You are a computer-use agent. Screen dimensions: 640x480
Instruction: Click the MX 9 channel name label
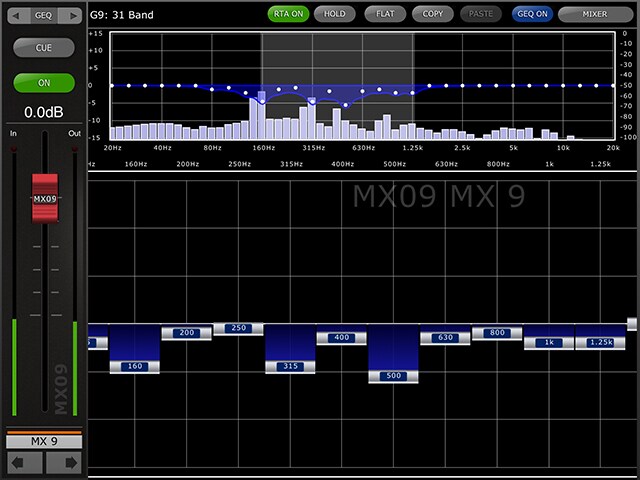pos(44,440)
